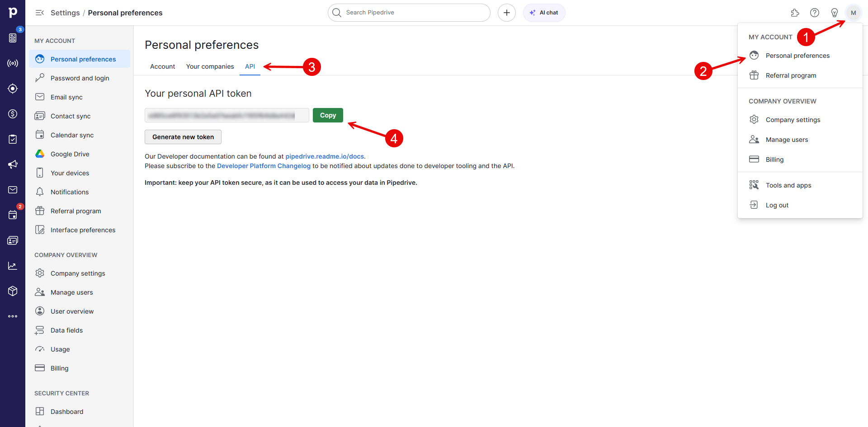This screenshot has height=427, width=868.
Task: Click the Search Pipedrive field
Action: coord(409,13)
